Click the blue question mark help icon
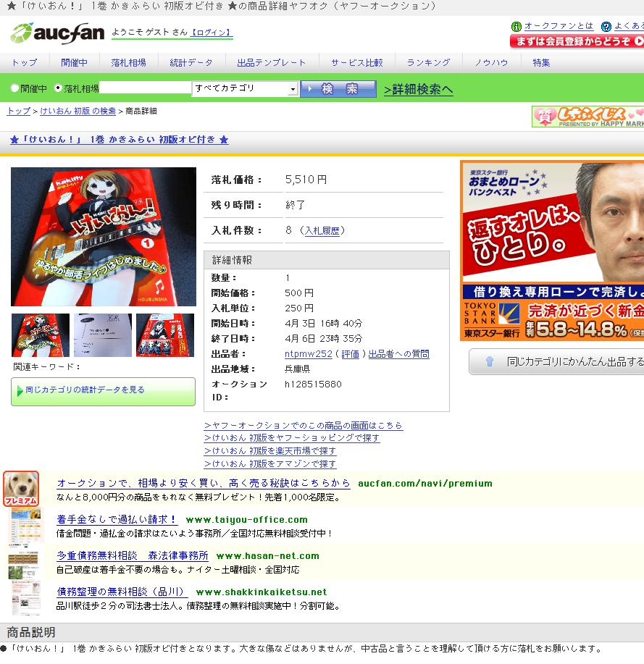 click(606, 27)
